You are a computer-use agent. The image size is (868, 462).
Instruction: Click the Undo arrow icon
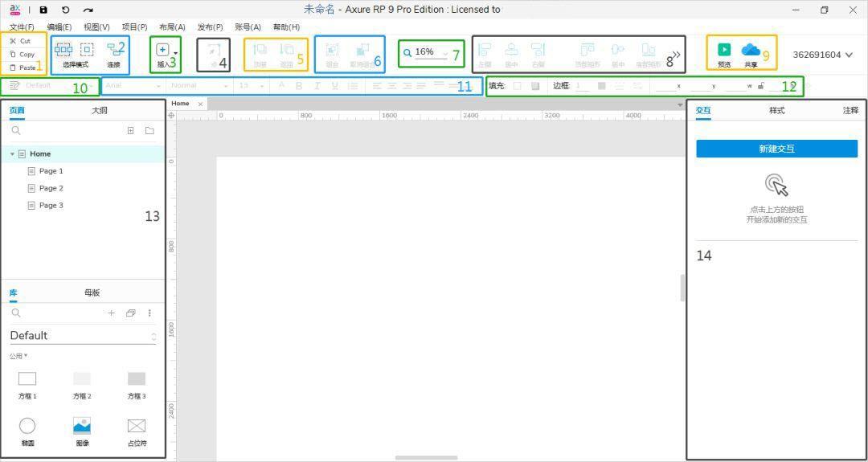click(x=66, y=10)
